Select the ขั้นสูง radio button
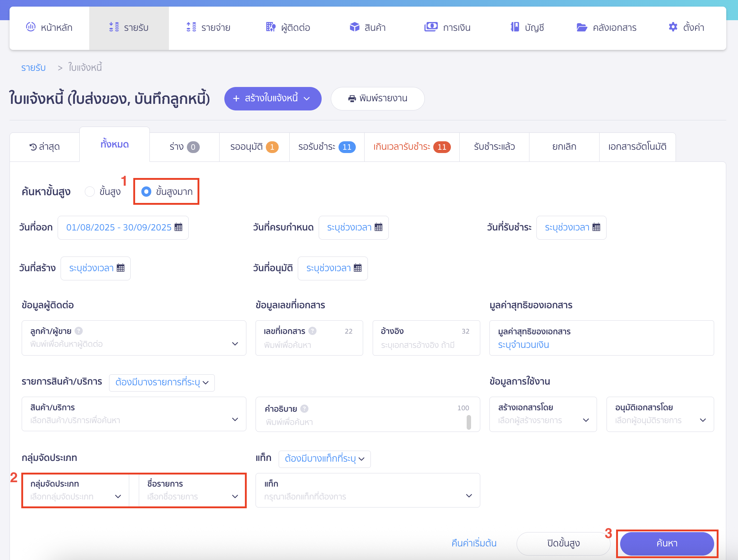Screen dimensions: 738x560 coord(90,192)
